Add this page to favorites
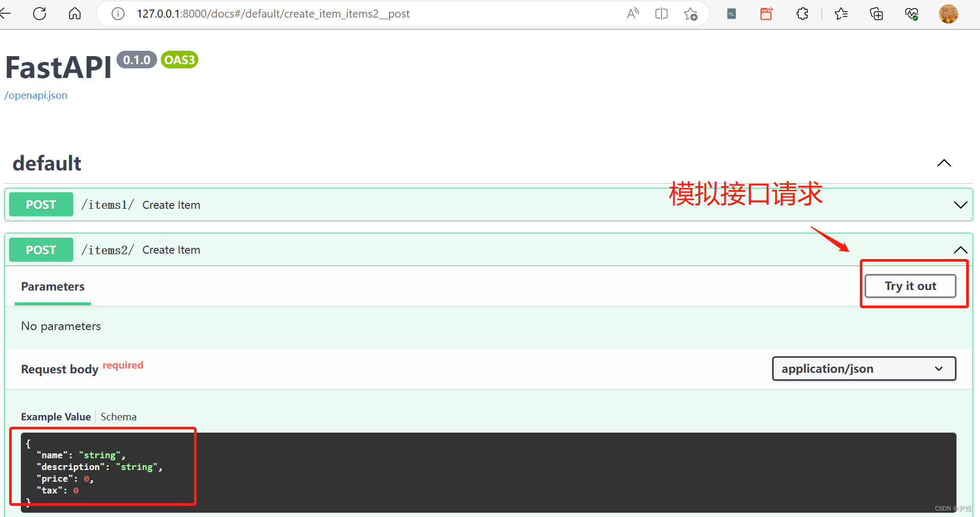This screenshot has height=517, width=980. [x=690, y=13]
